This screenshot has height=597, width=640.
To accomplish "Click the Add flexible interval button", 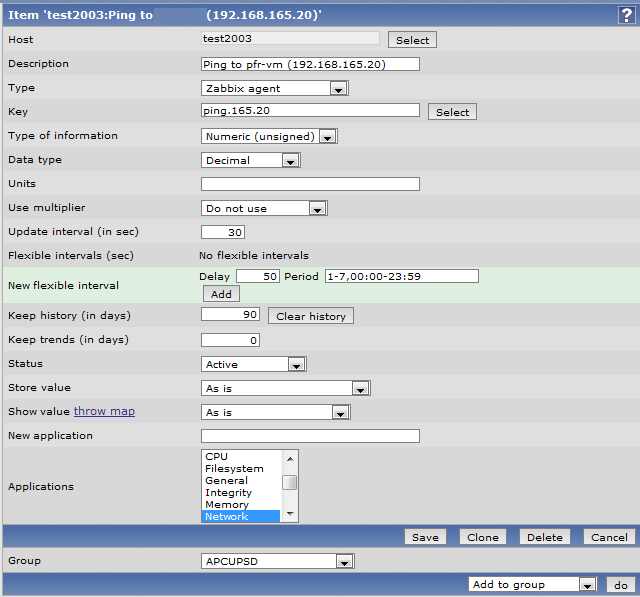I will tap(220, 294).
